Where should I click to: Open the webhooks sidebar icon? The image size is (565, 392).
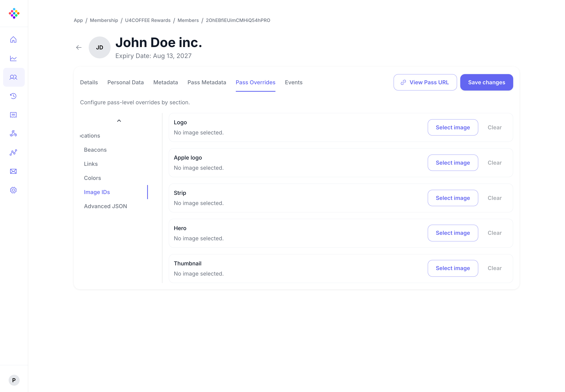click(13, 134)
